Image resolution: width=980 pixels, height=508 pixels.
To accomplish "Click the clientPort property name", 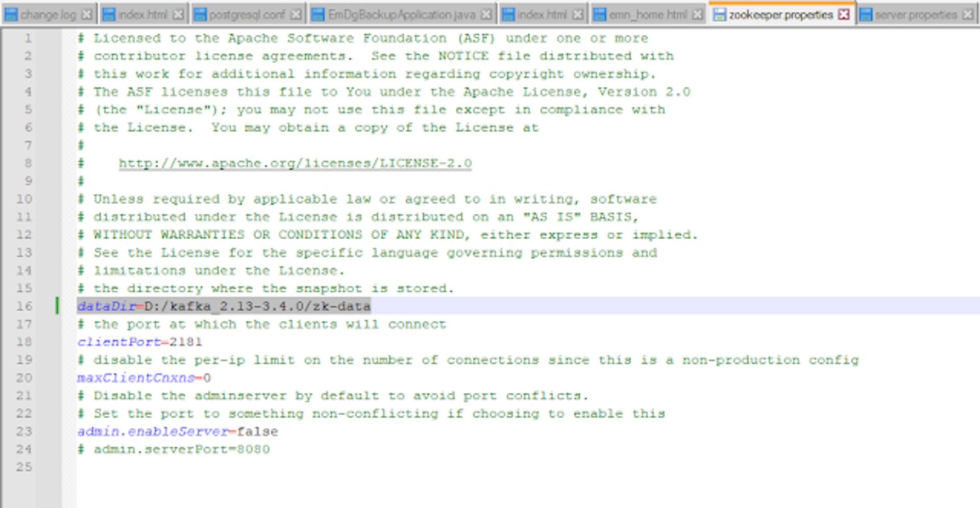I will [118, 342].
